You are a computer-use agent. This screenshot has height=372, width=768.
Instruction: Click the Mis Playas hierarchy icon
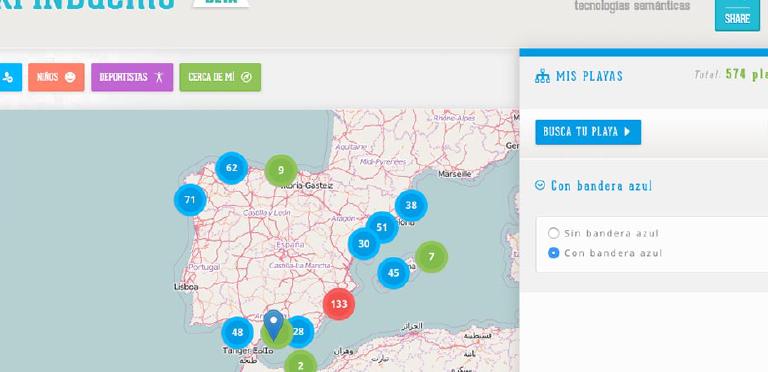coord(542,77)
